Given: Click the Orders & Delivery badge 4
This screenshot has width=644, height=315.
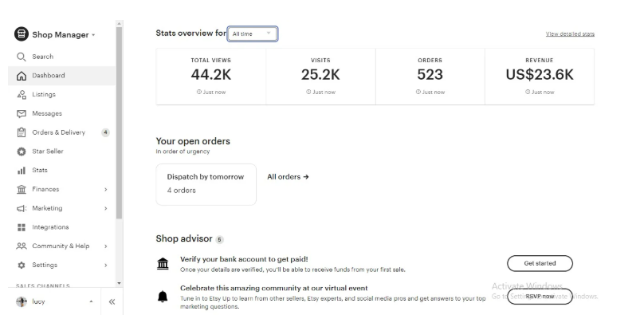Looking at the screenshot, I should click(105, 132).
